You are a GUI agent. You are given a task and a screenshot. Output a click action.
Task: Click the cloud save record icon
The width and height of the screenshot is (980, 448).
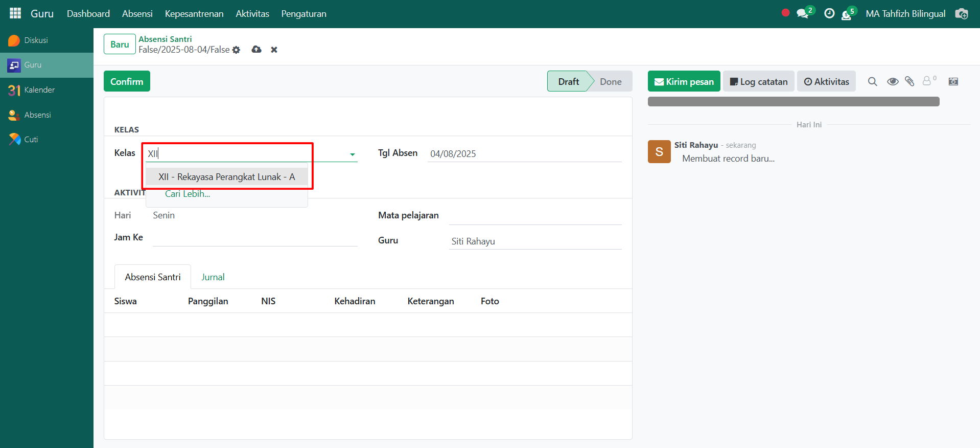tap(256, 50)
